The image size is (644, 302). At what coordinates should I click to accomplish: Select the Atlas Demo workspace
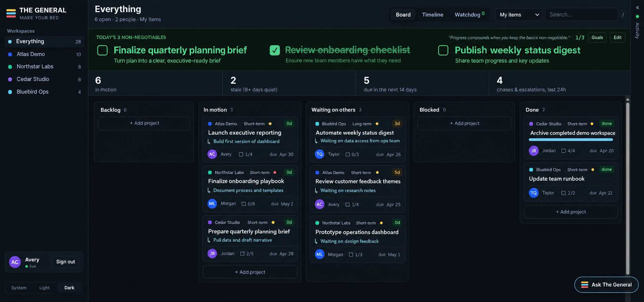point(44,54)
